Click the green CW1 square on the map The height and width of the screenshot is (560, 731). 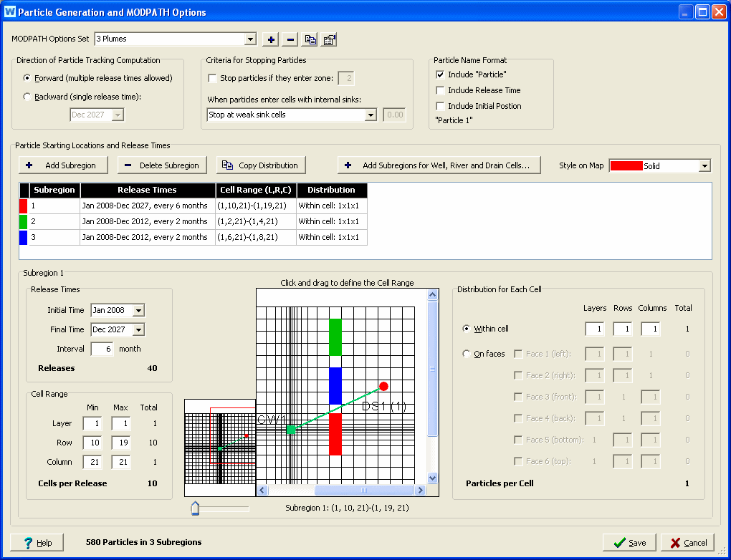pos(291,430)
